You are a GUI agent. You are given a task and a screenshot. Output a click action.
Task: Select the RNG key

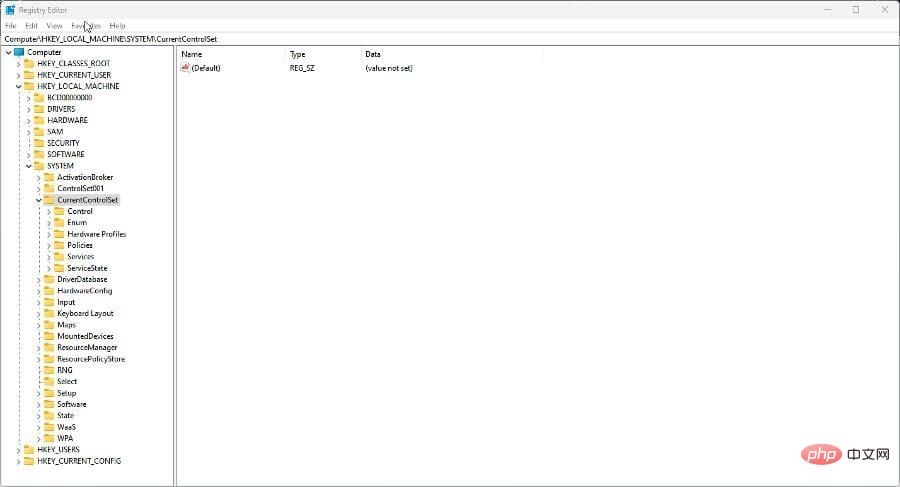click(65, 370)
